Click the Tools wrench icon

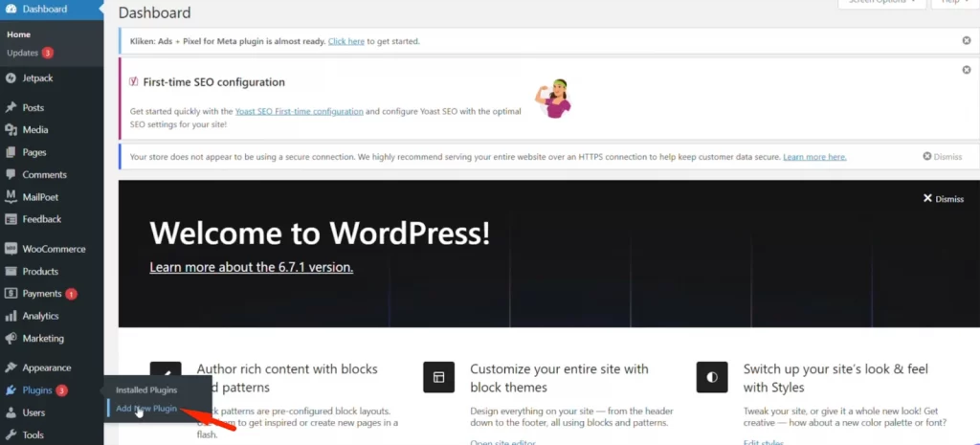[11, 435]
